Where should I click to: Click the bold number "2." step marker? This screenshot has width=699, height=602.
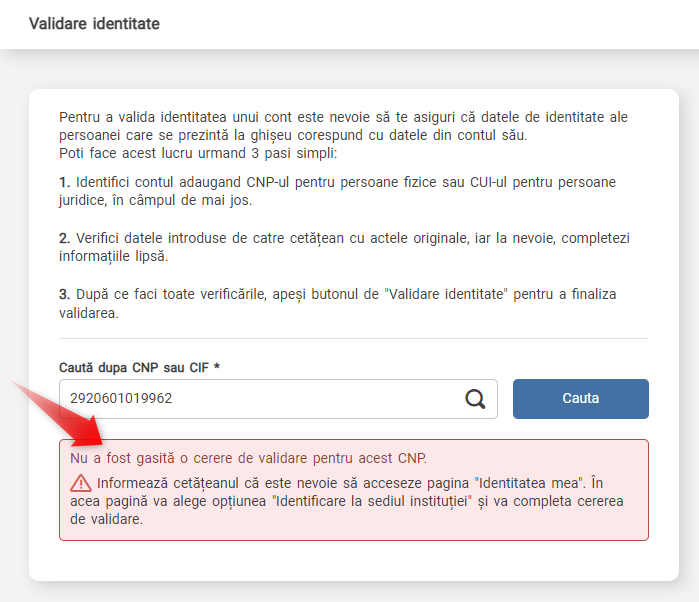[x=64, y=238]
